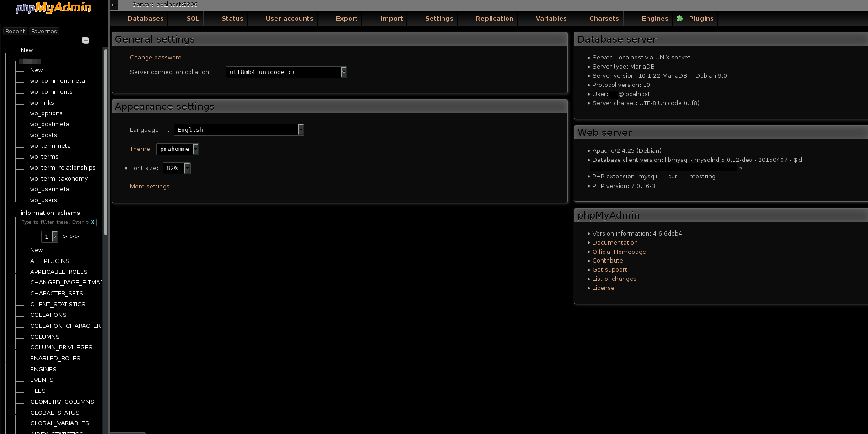Open the Charsets tab
The width and height of the screenshot is (868, 434).
point(604,18)
